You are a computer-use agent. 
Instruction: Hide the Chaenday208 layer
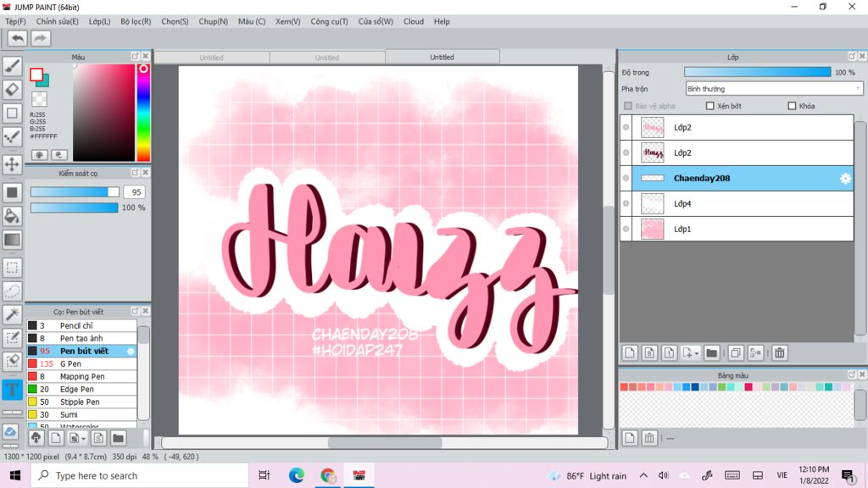(x=626, y=178)
